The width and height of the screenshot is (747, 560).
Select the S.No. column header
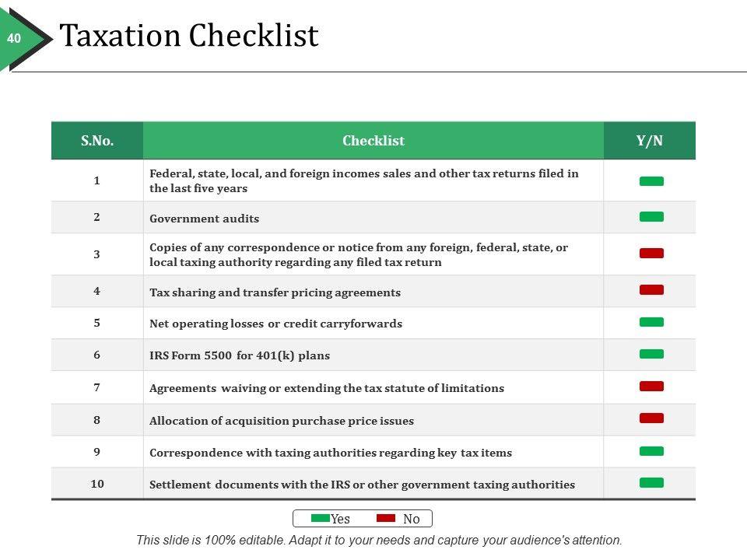pyautogui.click(x=97, y=141)
